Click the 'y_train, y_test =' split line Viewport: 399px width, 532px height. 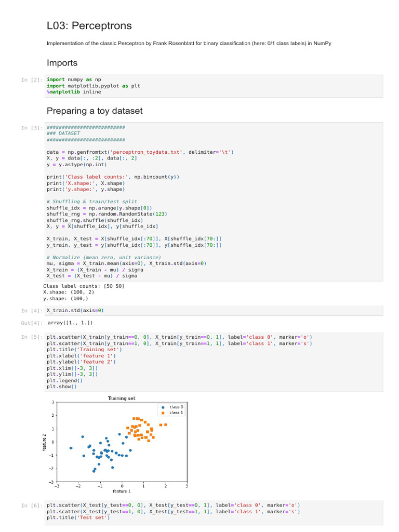click(134, 245)
